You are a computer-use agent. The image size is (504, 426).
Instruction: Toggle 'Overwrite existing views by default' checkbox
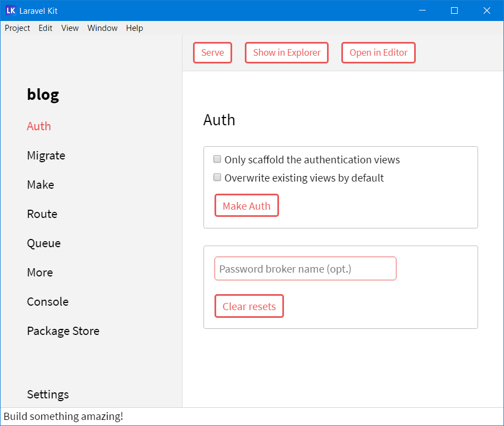pos(217,178)
